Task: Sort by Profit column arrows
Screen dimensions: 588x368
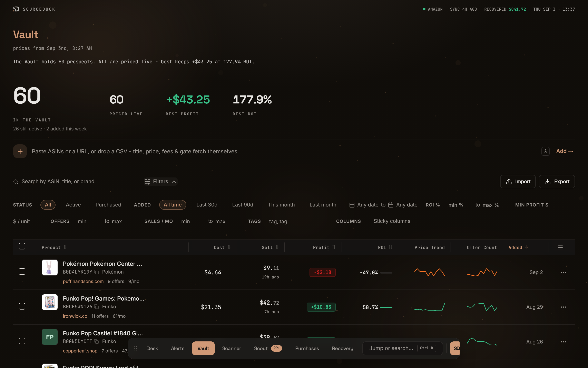Action: pos(334,247)
